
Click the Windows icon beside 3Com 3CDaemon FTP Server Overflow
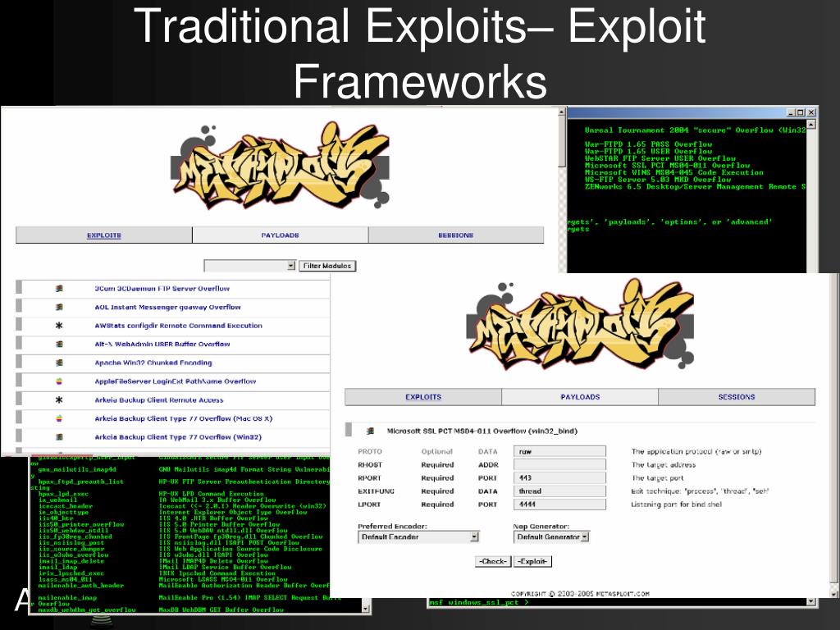coord(59,288)
